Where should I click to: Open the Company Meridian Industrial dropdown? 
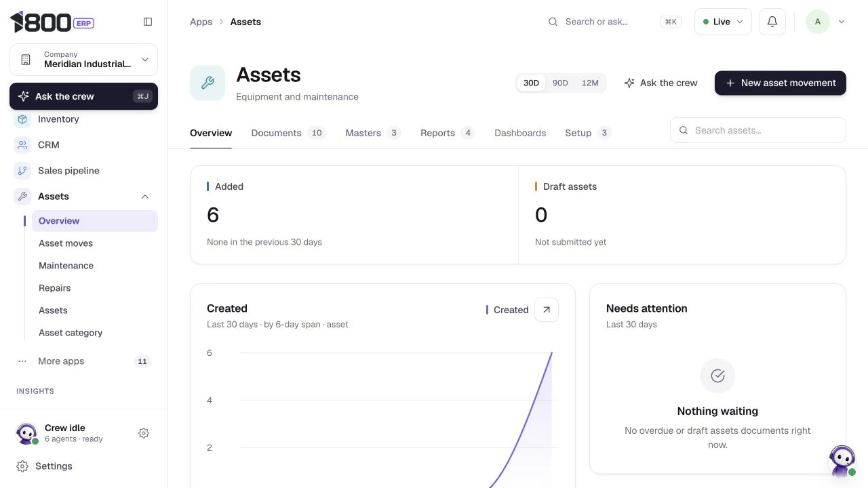click(x=84, y=60)
